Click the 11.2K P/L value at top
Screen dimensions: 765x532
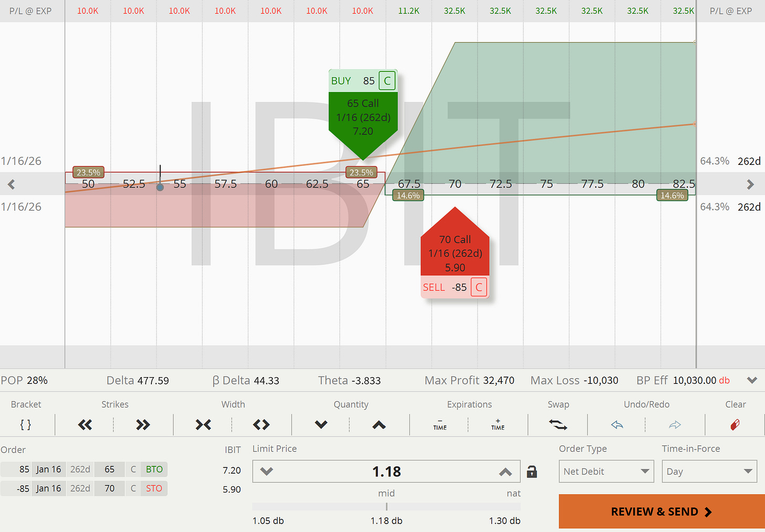click(409, 11)
